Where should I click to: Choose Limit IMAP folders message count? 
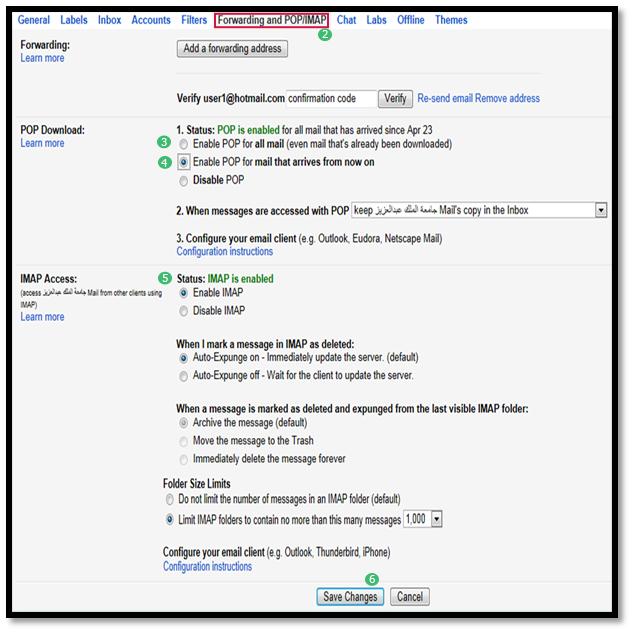170,519
